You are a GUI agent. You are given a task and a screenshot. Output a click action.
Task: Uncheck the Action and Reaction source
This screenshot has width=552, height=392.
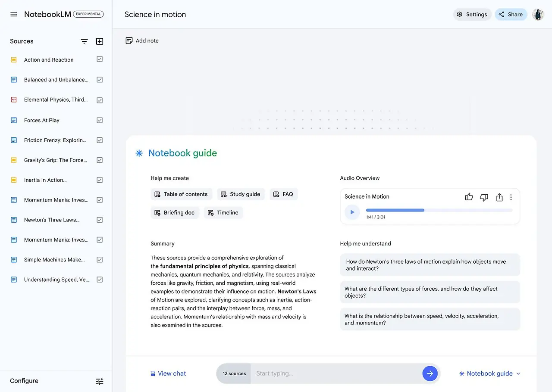tap(100, 59)
